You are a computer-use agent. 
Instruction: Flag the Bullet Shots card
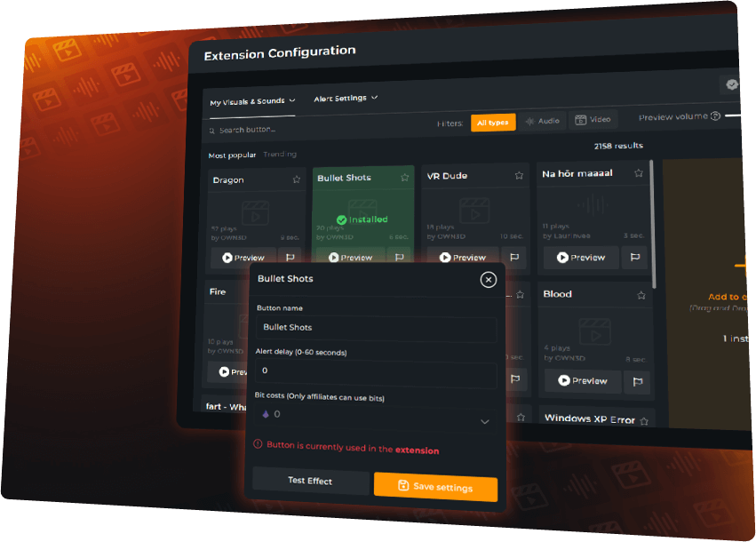399,258
